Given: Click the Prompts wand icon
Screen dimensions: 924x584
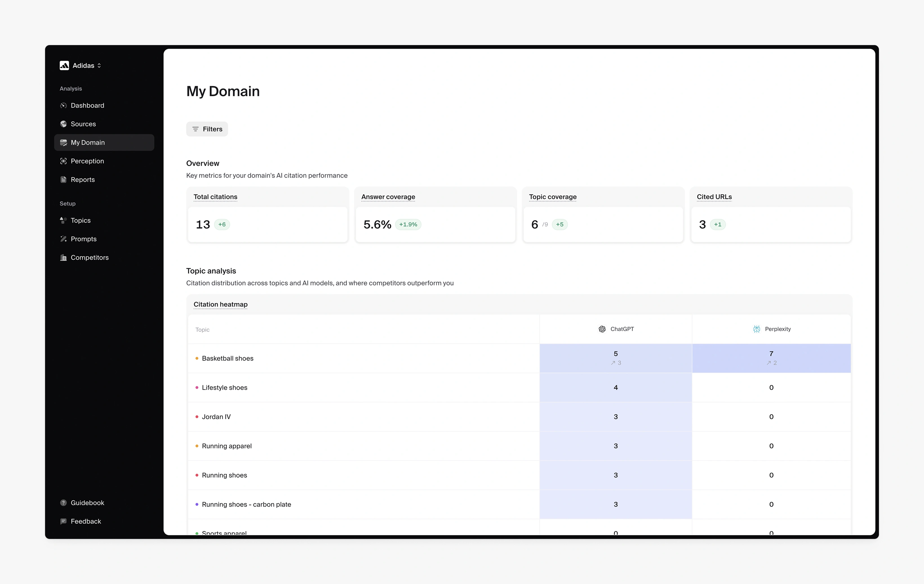Looking at the screenshot, I should [63, 239].
